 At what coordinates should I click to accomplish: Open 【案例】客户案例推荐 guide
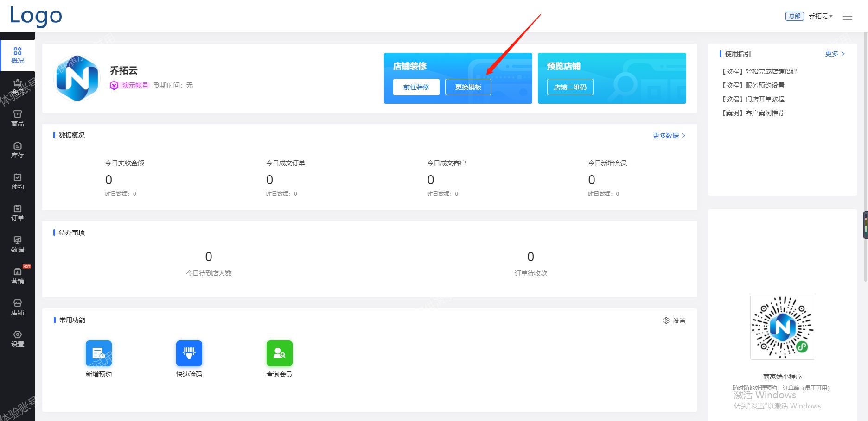752,113
